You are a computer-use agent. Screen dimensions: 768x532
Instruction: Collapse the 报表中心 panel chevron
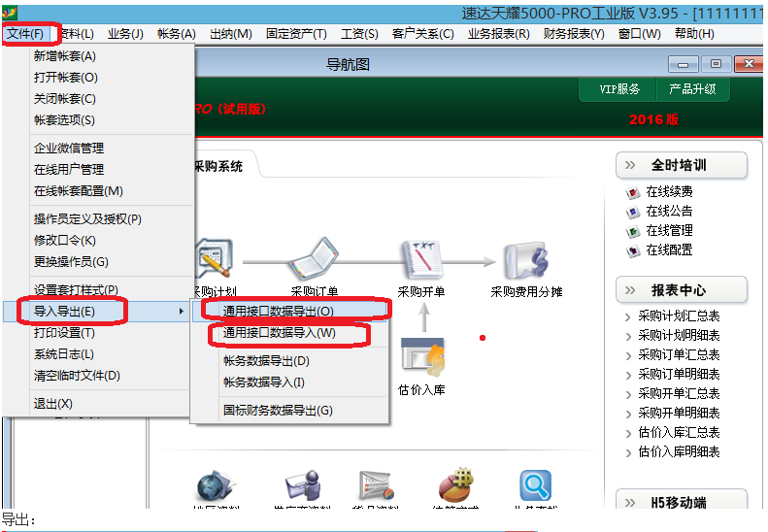coord(630,290)
